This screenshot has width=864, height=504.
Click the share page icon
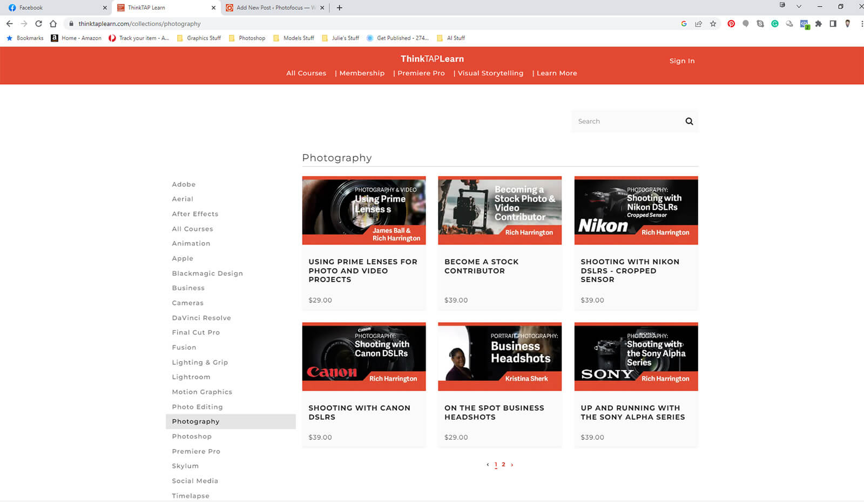(x=698, y=24)
